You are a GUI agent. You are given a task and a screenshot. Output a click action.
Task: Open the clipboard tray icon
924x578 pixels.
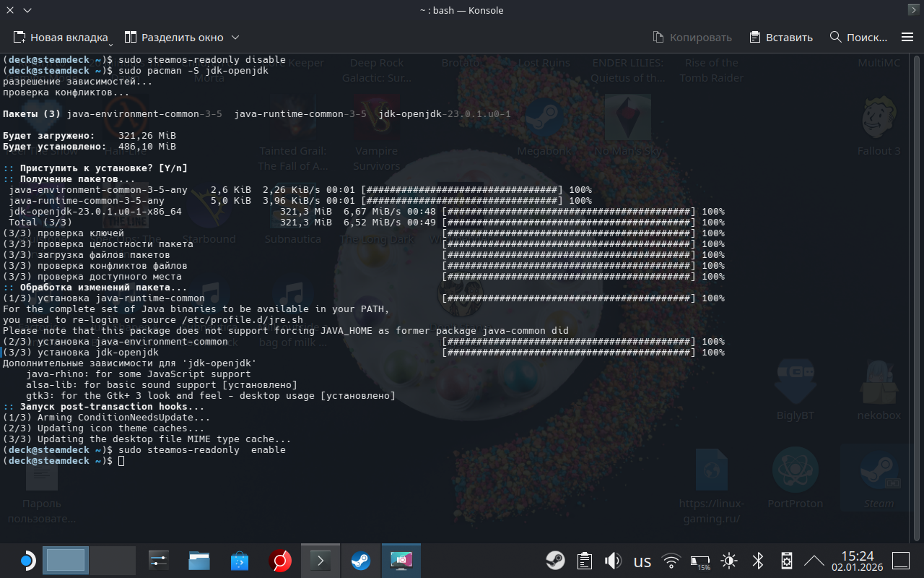(585, 561)
